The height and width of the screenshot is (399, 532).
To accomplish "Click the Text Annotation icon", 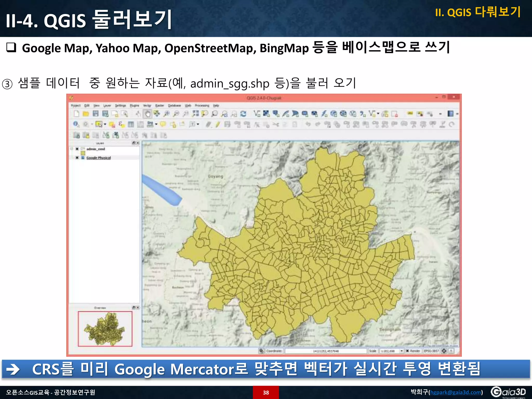I will pos(192,124).
